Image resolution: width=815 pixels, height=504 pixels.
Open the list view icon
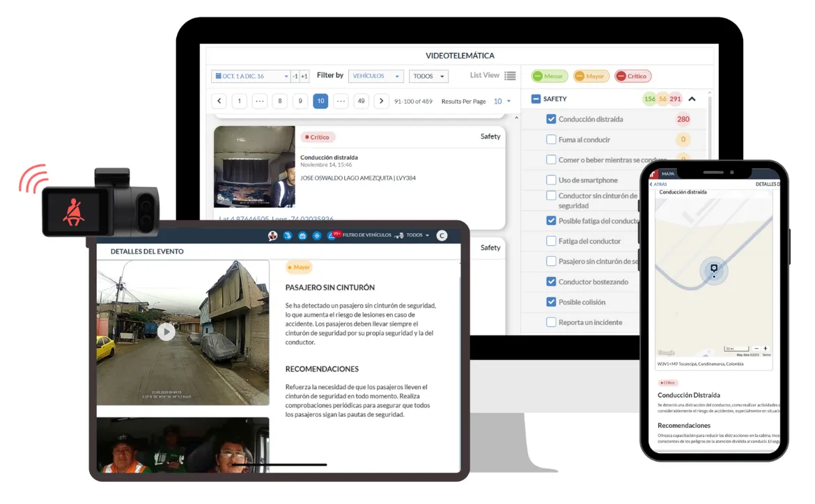(510, 76)
